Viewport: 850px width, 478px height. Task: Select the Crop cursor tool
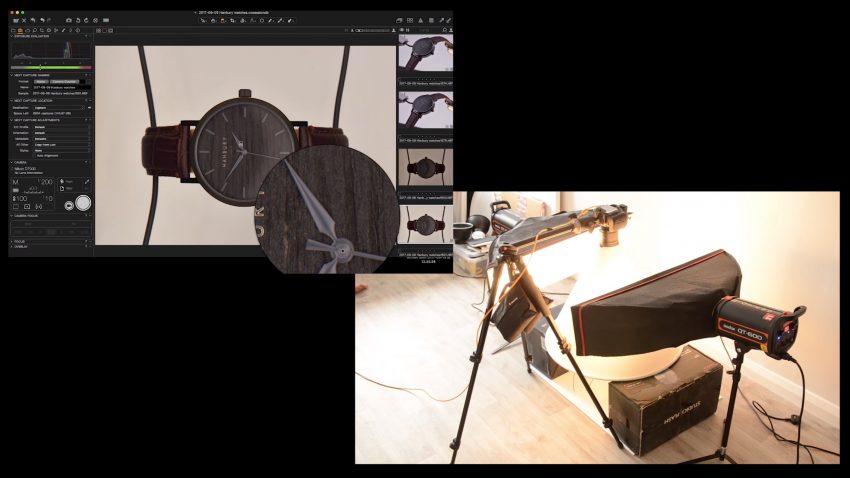pos(233,21)
